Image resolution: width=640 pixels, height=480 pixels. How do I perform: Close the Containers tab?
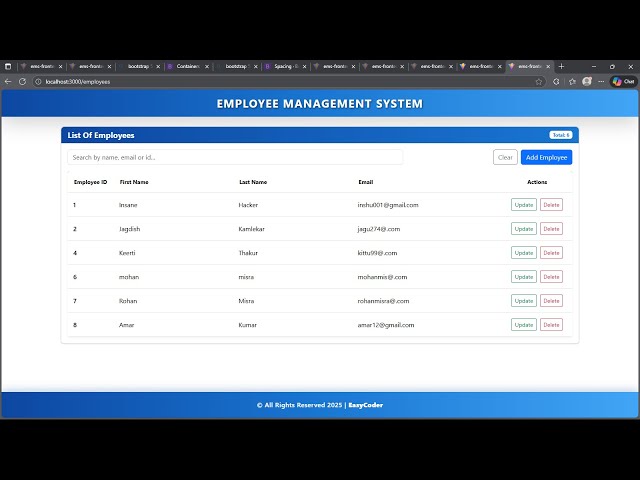tap(207, 67)
